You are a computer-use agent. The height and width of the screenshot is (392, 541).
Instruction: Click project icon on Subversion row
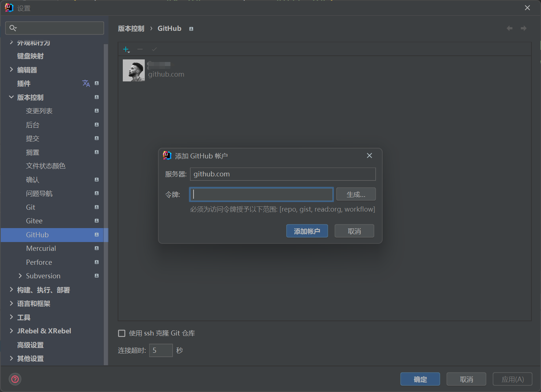[x=97, y=276]
